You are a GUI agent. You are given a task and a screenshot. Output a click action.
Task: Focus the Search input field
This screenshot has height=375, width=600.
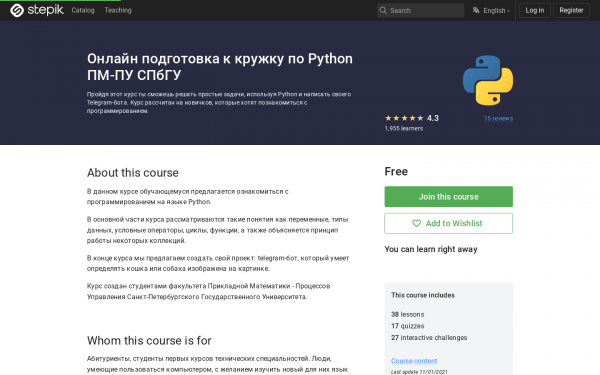tap(420, 10)
